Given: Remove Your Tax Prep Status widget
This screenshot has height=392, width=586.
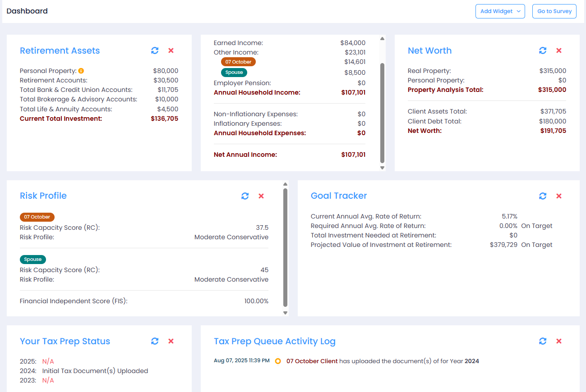Looking at the screenshot, I should [171, 341].
